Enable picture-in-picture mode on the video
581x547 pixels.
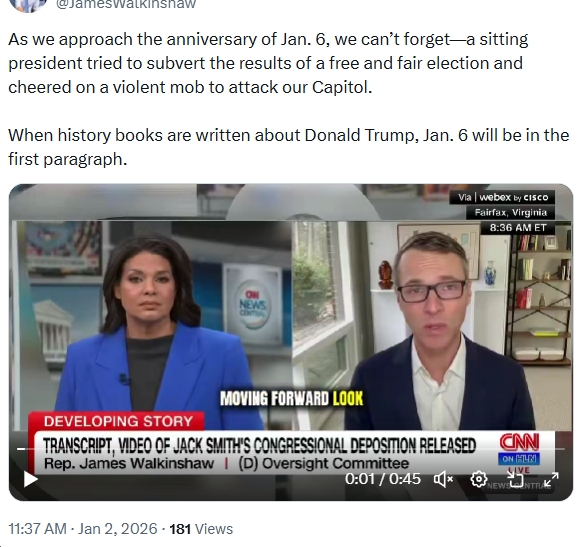[515, 479]
